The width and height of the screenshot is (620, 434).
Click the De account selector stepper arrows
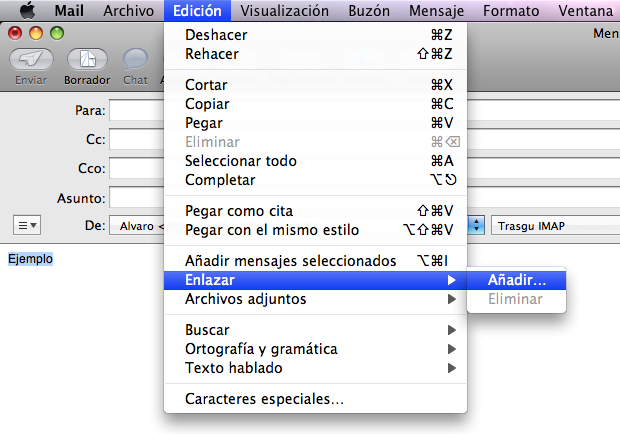[x=477, y=226]
